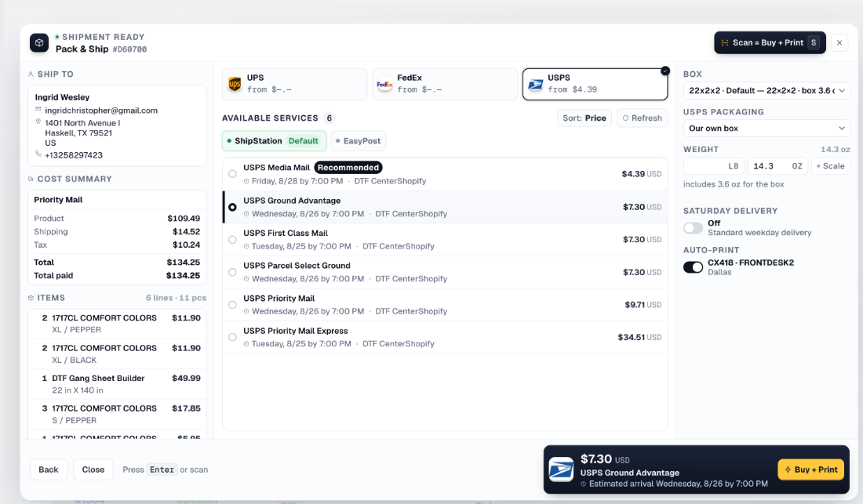Screen dimensions: 863x504
Task: Click the Scale button for weight
Action: (831, 166)
